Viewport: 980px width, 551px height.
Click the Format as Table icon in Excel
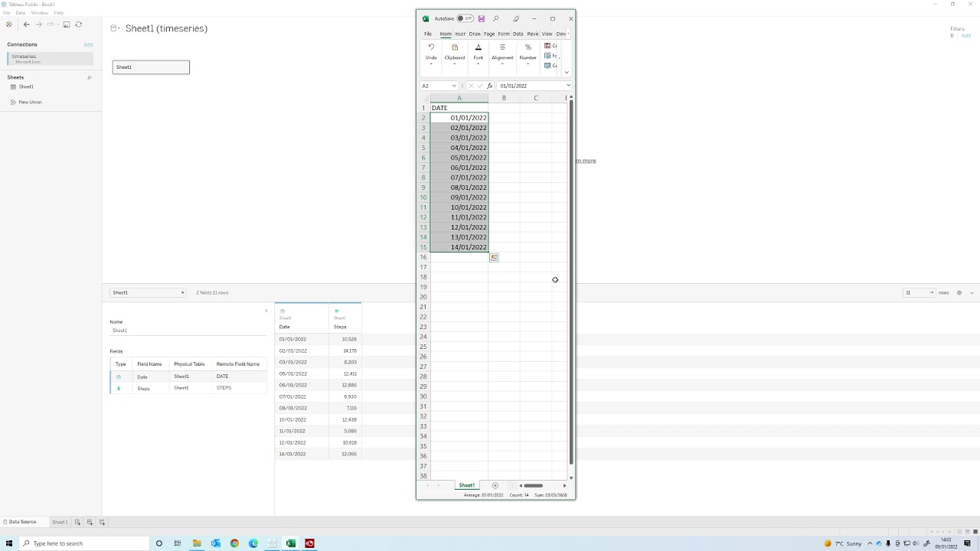click(x=548, y=56)
